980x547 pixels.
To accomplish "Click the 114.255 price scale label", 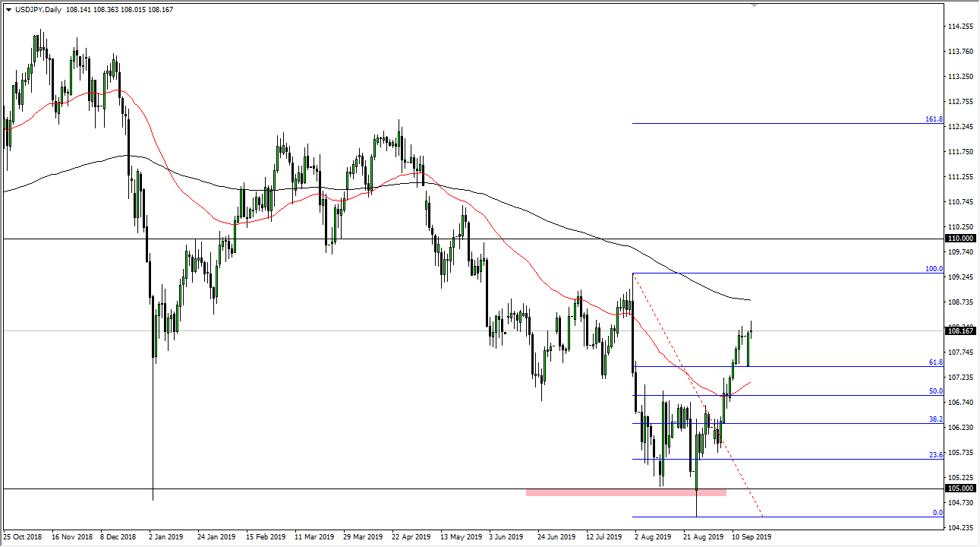I will (960, 27).
